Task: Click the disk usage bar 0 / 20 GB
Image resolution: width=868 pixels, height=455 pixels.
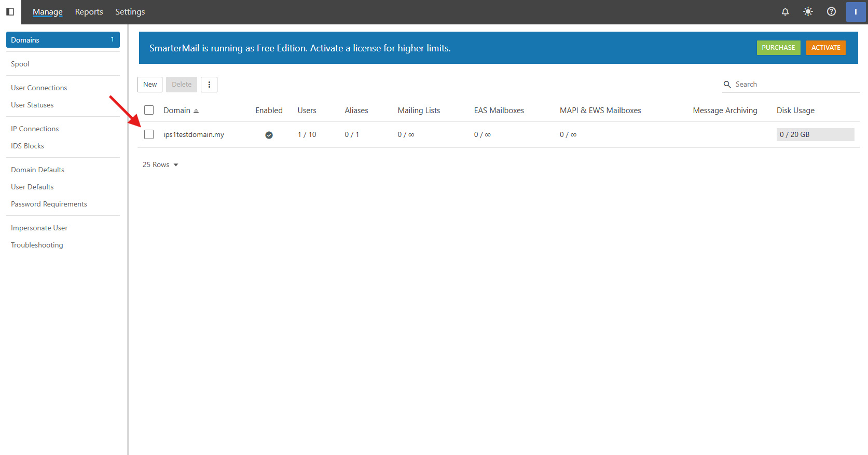Action: [x=815, y=134]
